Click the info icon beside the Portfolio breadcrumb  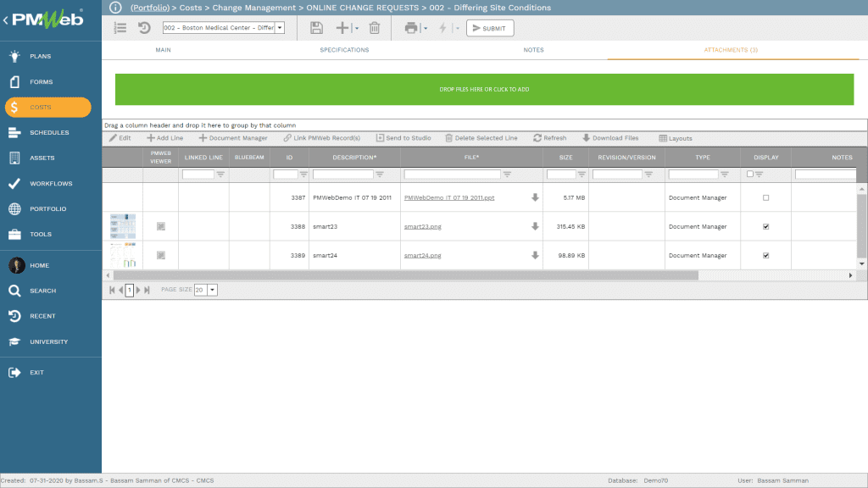pos(116,8)
